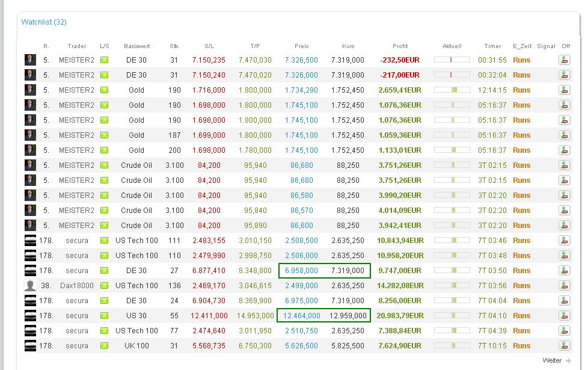Screen dimensions: 588x370
Task: Click the Timer column header
Action: [x=492, y=46]
